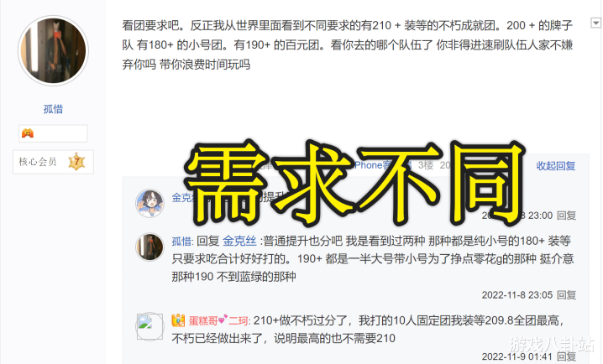Open mentioned user 金克丝 link after 回复

coord(239,242)
